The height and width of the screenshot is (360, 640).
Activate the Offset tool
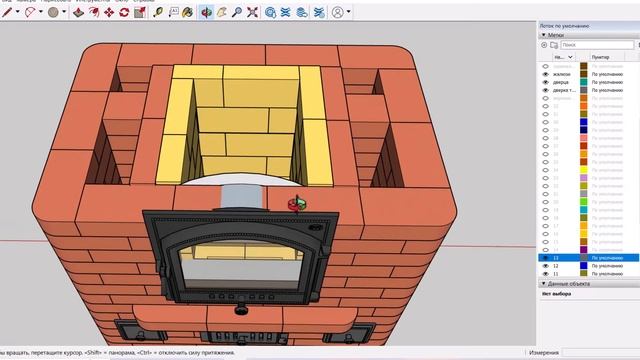coord(93,12)
